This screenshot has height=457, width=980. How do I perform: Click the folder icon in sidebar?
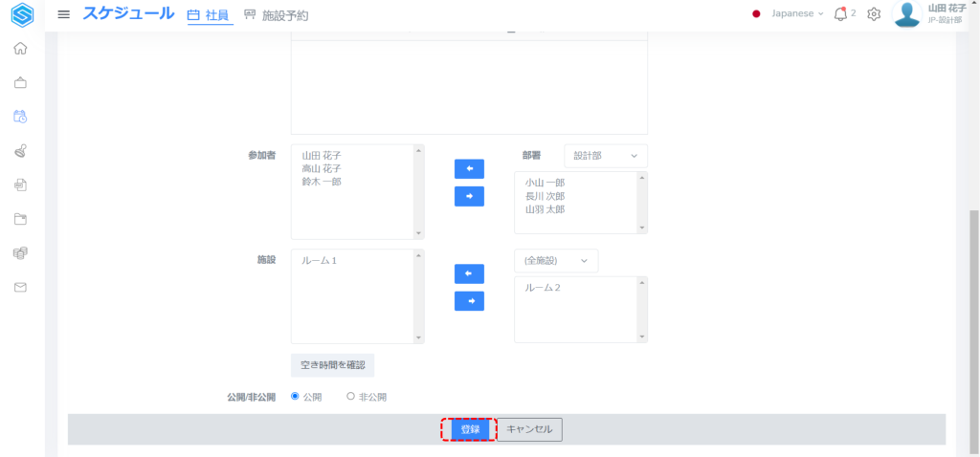(20, 219)
